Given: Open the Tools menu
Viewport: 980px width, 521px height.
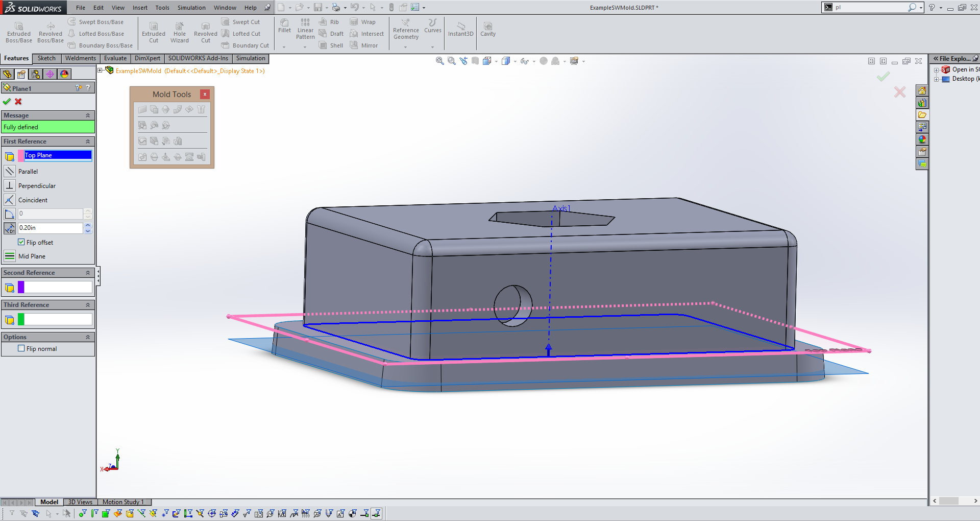Looking at the screenshot, I should point(162,8).
